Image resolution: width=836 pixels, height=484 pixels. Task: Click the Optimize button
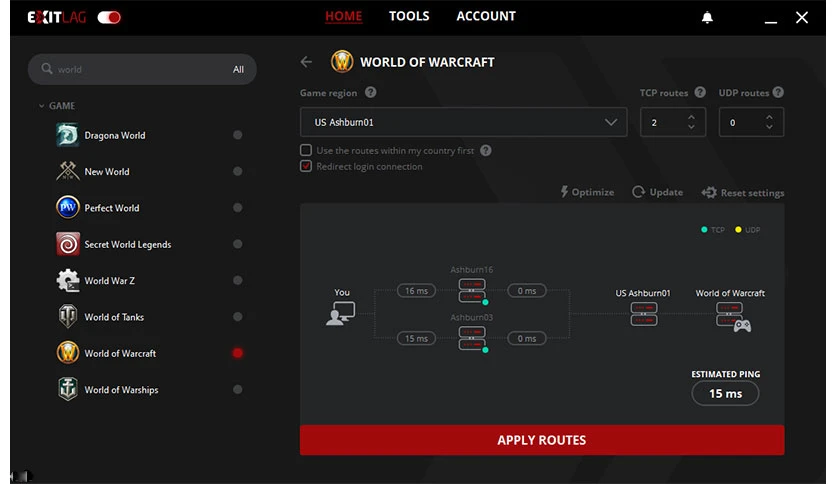588,192
